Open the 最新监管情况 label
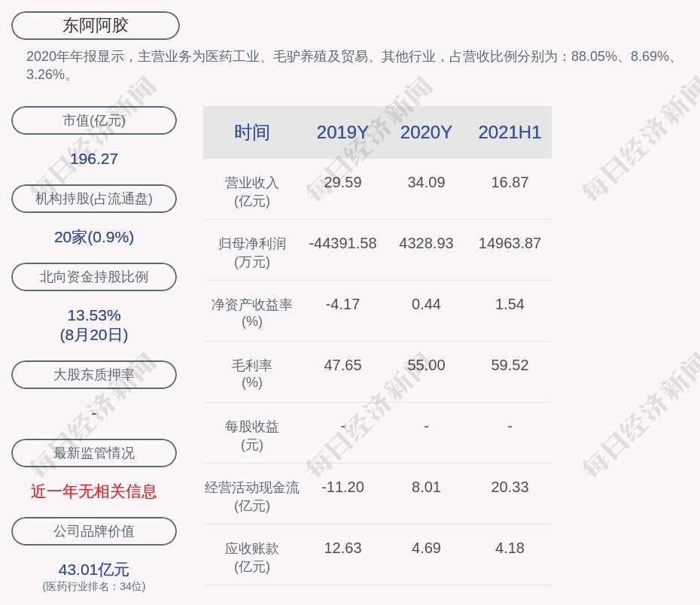Screen dimensions: 700x605 (94, 453)
